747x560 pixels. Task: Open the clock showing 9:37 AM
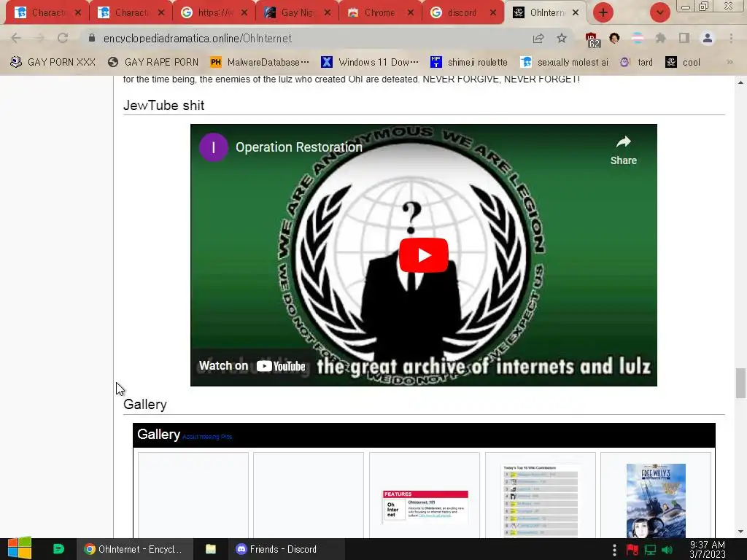pos(707,549)
